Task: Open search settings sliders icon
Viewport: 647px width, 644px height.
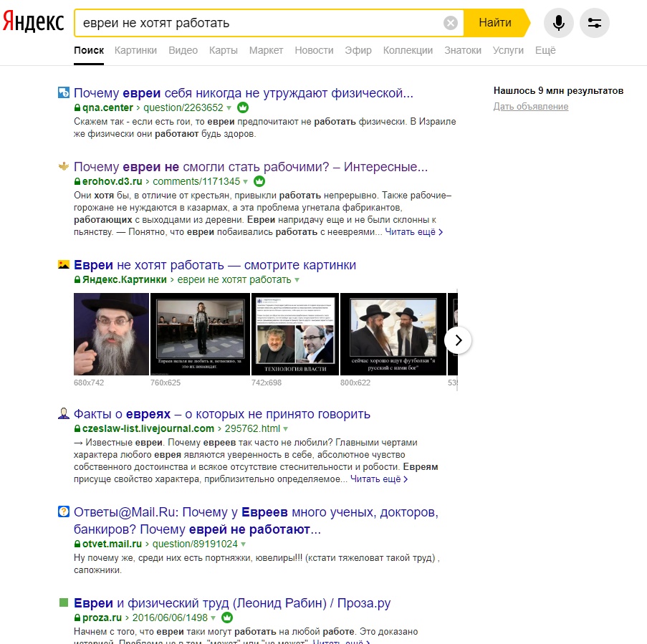Action: pos(595,23)
